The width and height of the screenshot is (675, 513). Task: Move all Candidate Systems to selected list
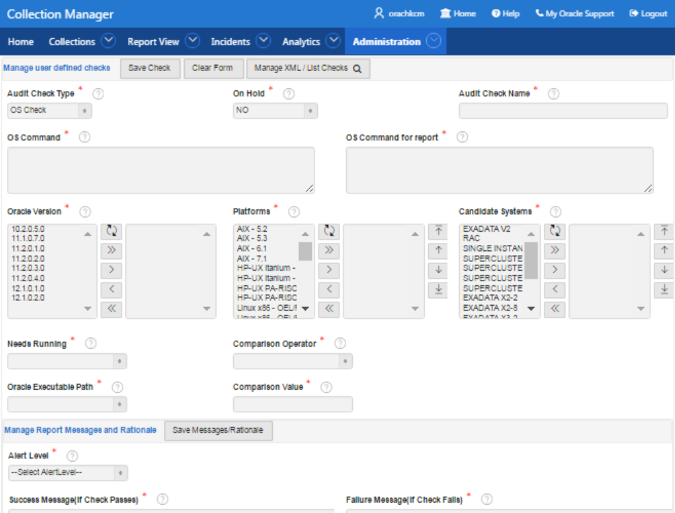(x=554, y=250)
